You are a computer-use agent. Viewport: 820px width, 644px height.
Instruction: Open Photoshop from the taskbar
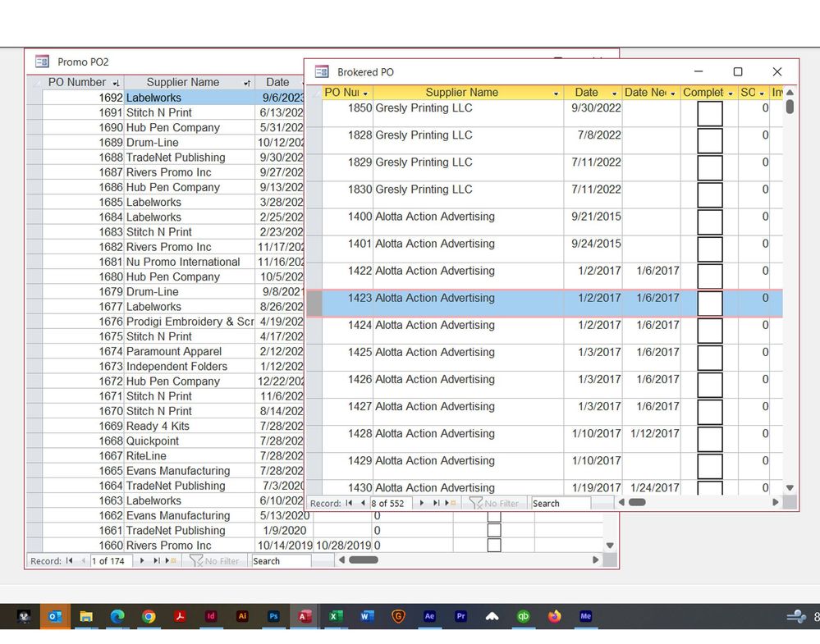pyautogui.click(x=273, y=616)
